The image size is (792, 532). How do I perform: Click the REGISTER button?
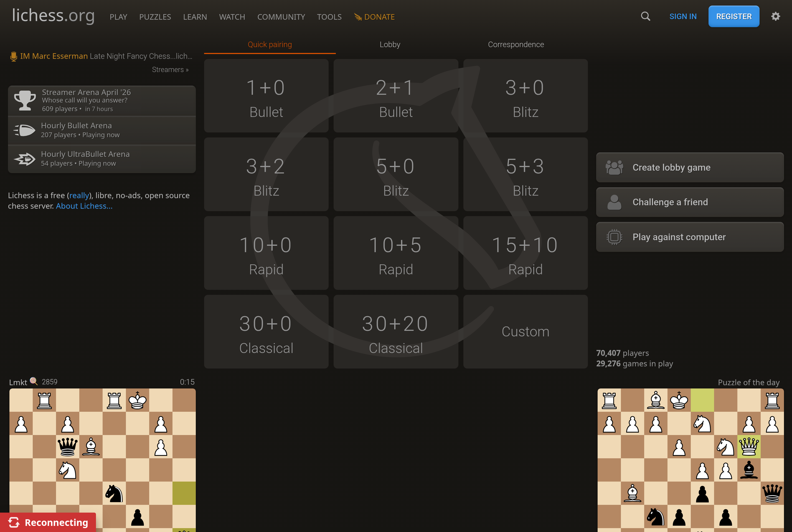pyautogui.click(x=733, y=16)
